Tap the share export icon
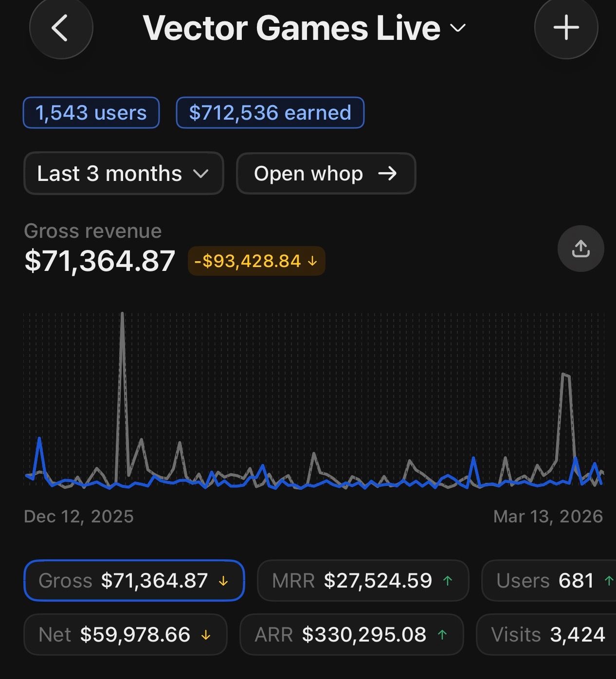 coord(580,249)
